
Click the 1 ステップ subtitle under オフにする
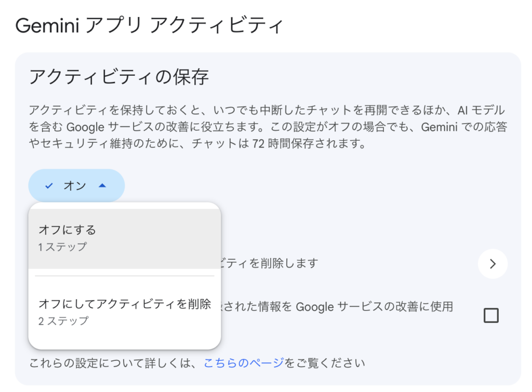(x=62, y=247)
